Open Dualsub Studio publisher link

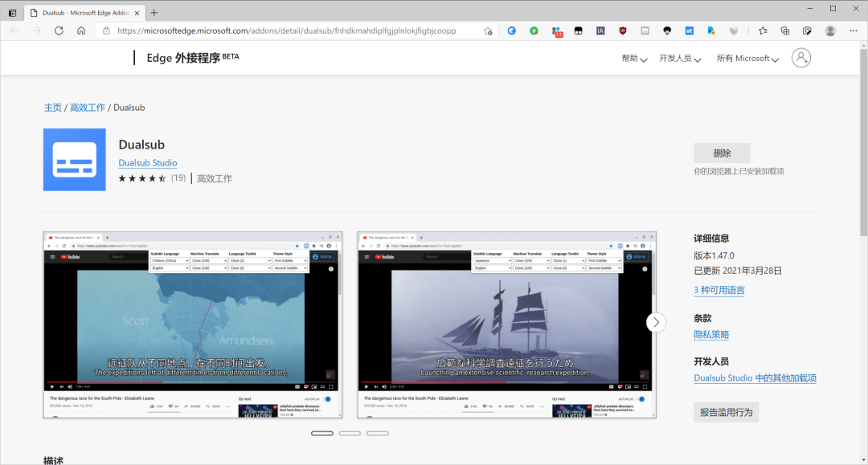tap(148, 162)
